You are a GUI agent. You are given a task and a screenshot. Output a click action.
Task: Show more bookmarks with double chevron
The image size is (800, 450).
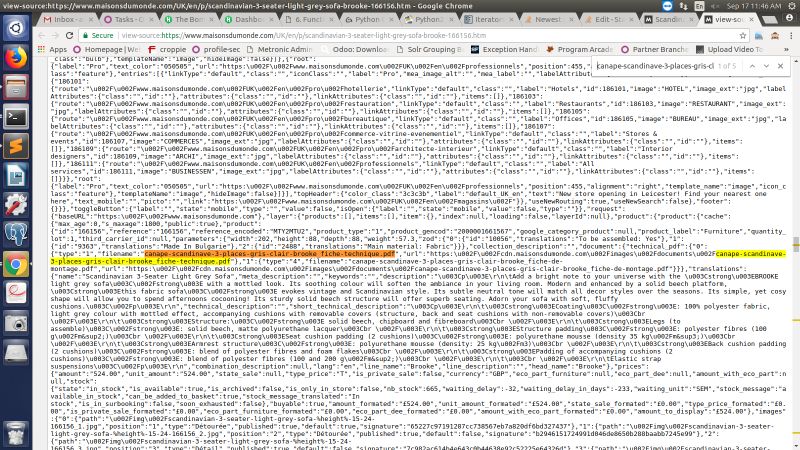coord(786,49)
